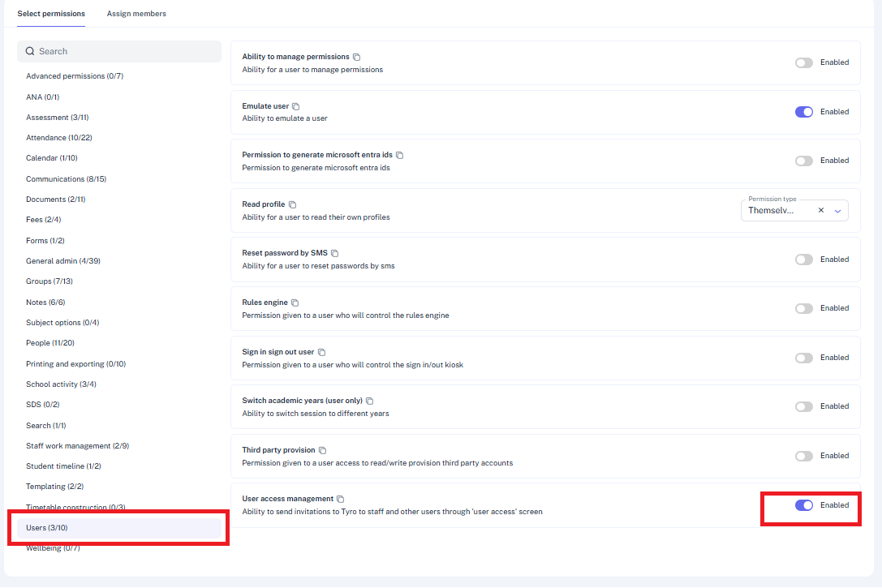
Task: Select Users (3/10) in category list
Action: point(47,528)
